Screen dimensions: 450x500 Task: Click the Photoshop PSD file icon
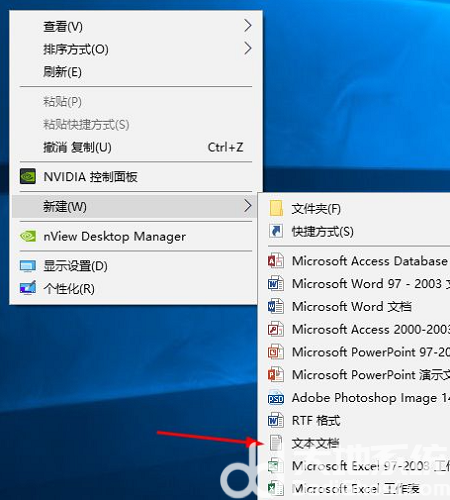click(x=276, y=398)
